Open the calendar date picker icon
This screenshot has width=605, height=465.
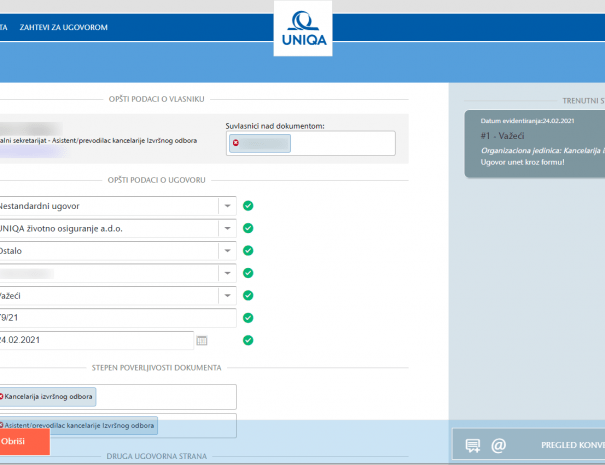(202, 340)
